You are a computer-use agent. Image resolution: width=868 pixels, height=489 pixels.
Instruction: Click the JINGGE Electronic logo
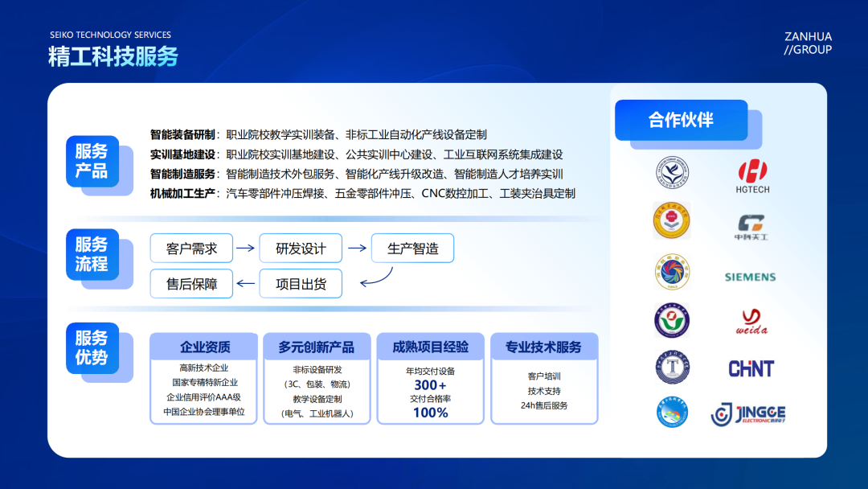point(748,414)
